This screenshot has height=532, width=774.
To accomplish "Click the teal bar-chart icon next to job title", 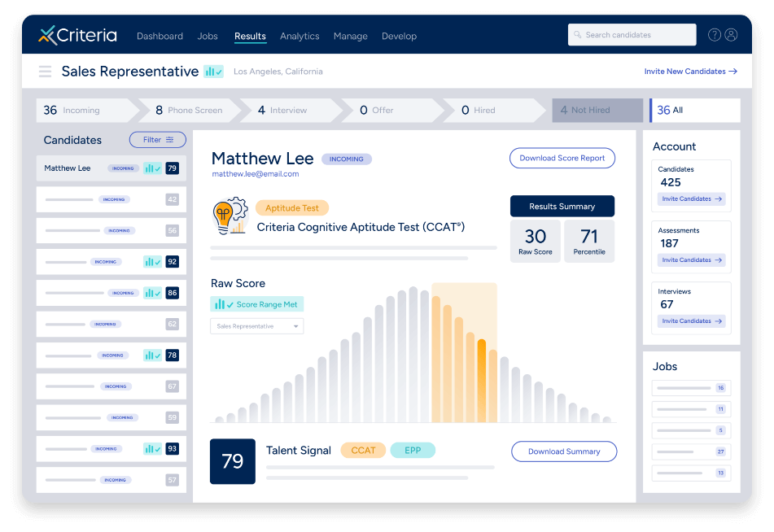I will (x=212, y=72).
